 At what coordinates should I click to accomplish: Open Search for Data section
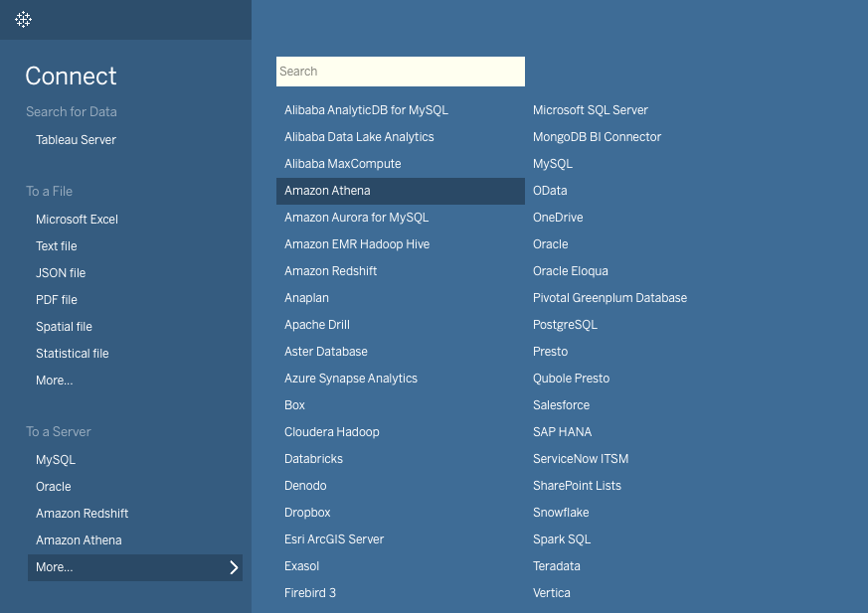pos(72,111)
